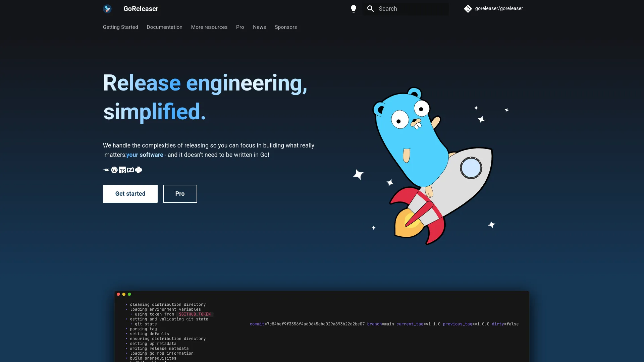Image resolution: width=644 pixels, height=362 pixels.
Task: Click the Rust language icon
Action: 114,170
